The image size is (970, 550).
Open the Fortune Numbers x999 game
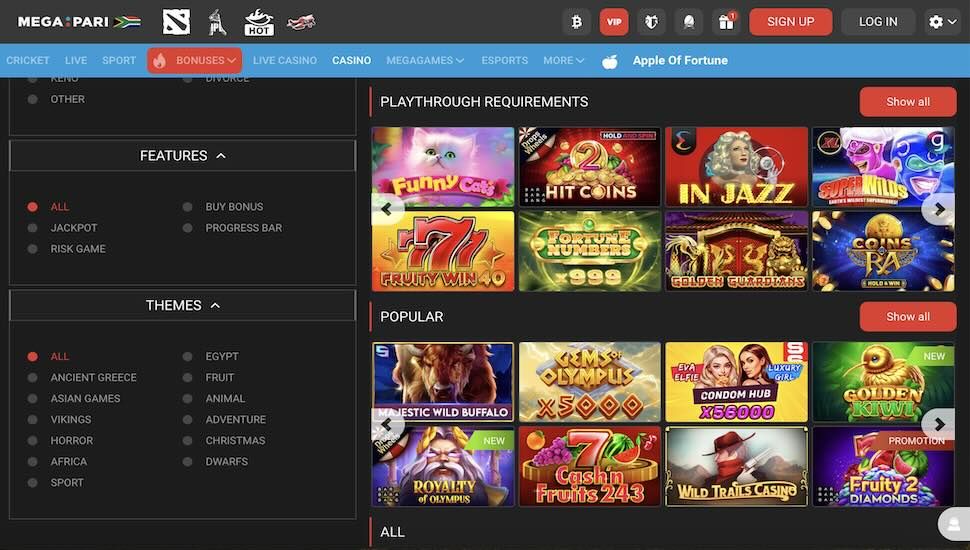[x=590, y=251]
